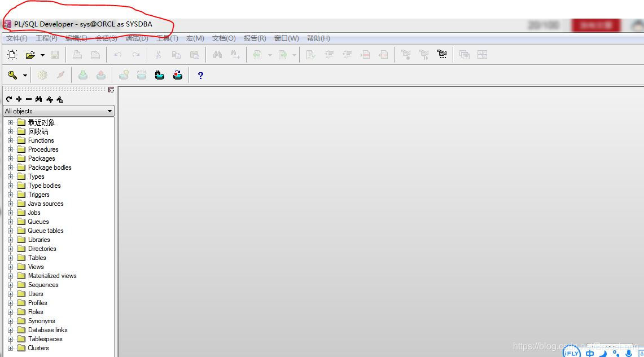Expand the Procedures folder

(x=11, y=150)
